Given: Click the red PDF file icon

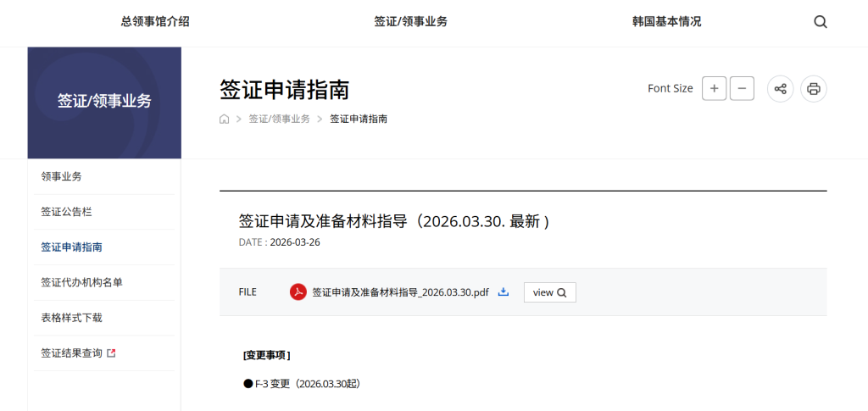Looking at the screenshot, I should pos(298,292).
